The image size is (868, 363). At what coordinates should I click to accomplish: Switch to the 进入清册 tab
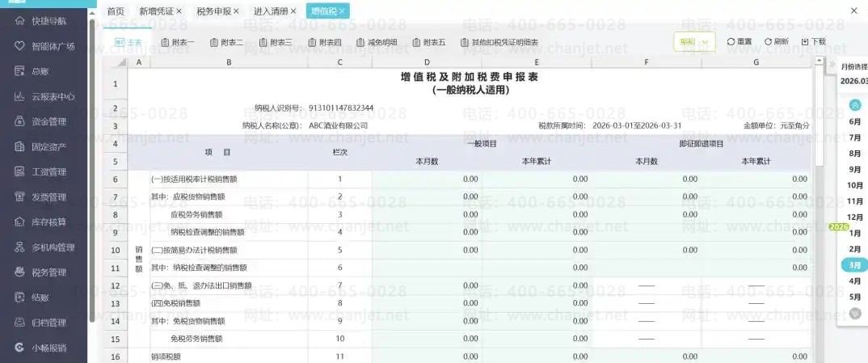tap(271, 11)
